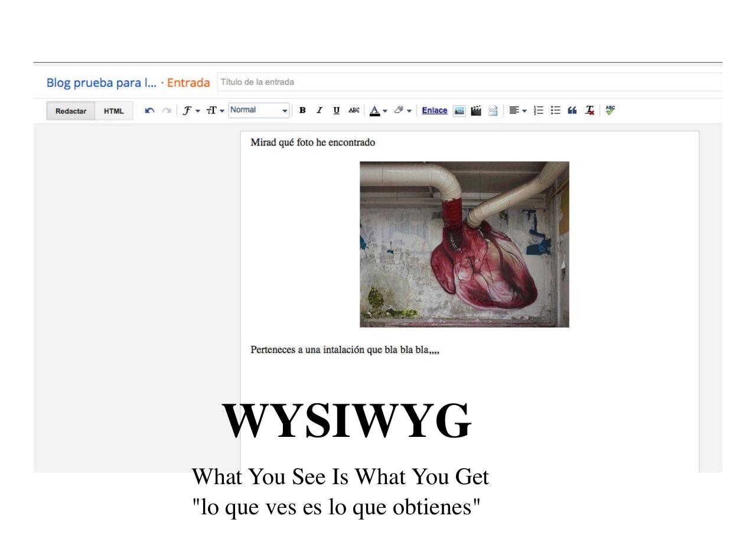Open the Normal paragraph style dropdown
756x535 pixels.
259,111
